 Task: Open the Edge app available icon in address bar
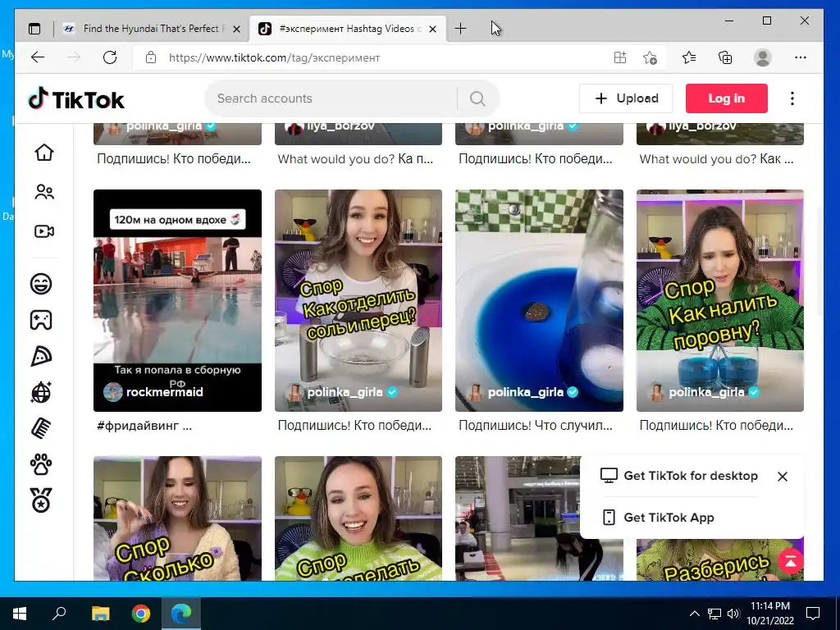click(x=620, y=57)
